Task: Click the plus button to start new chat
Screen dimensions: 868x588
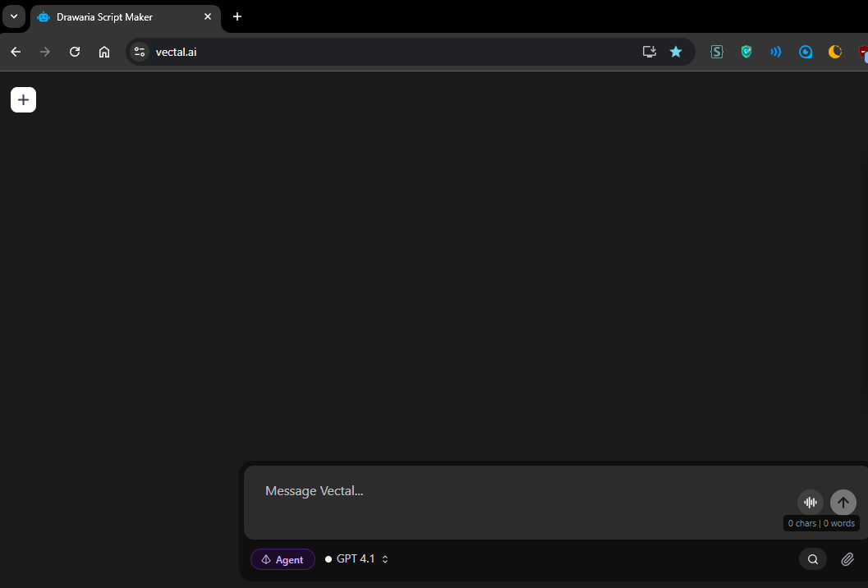Action: 23,99
